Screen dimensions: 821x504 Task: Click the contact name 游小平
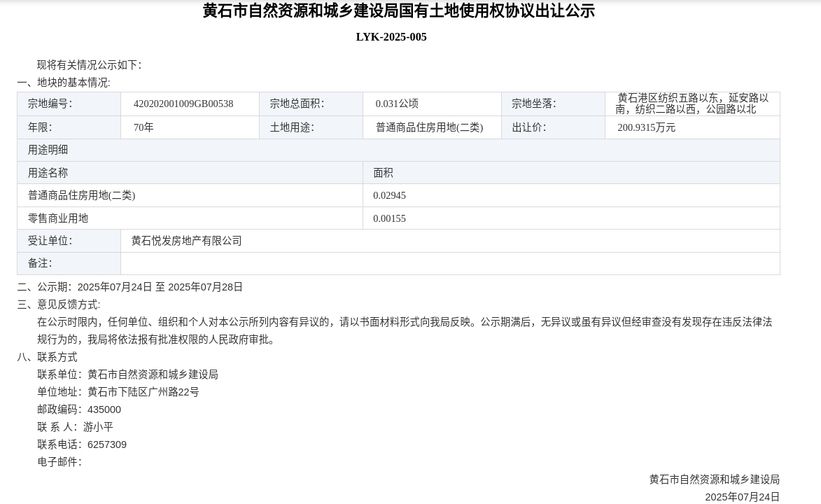coord(98,427)
